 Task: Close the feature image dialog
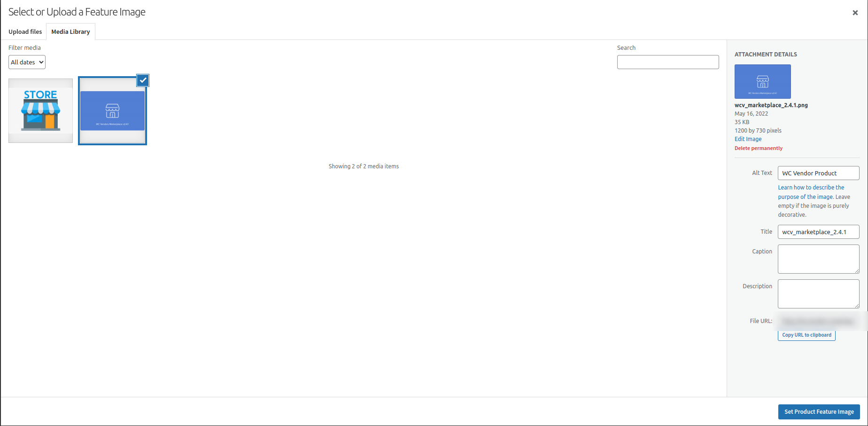point(855,13)
